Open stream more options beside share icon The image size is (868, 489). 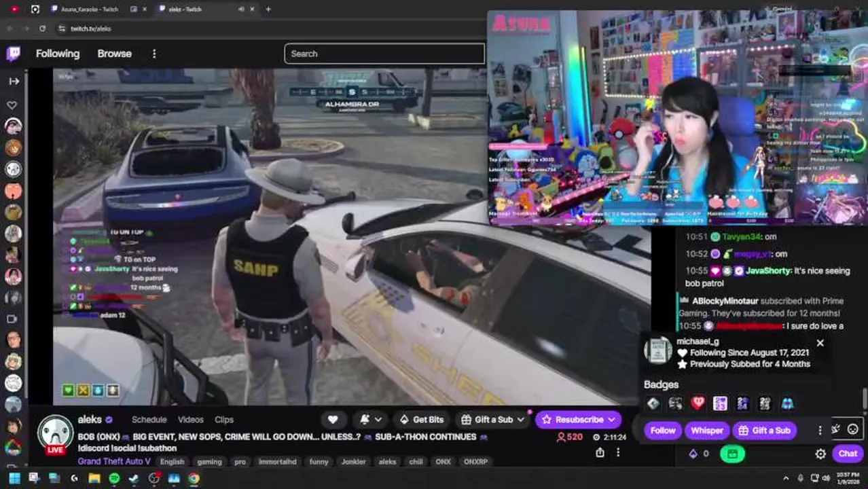tap(617, 452)
